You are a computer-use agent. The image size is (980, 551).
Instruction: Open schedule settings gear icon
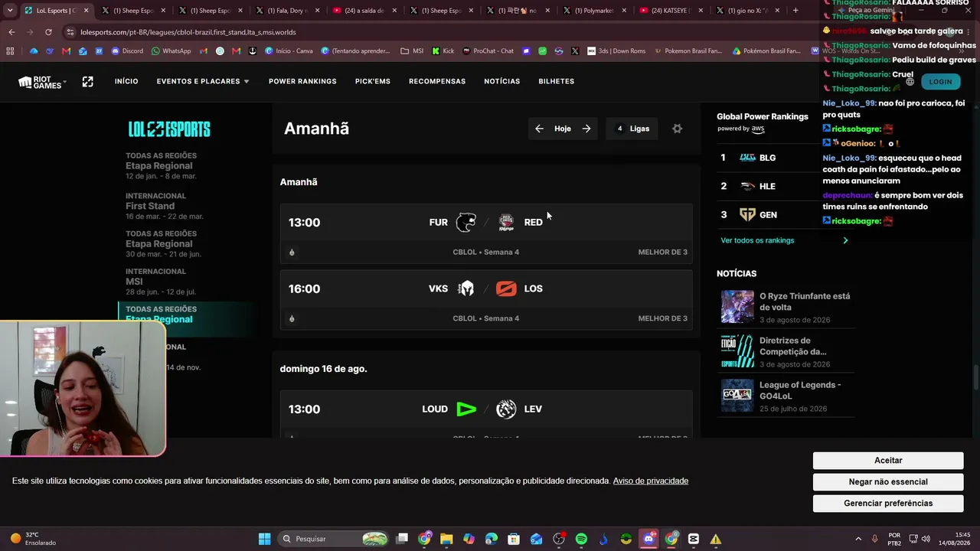coord(677,129)
